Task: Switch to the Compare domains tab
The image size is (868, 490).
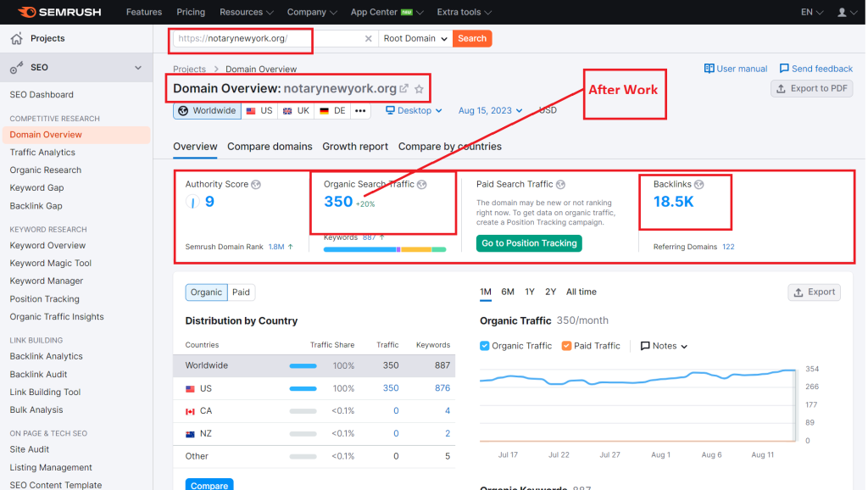Action: [x=270, y=146]
